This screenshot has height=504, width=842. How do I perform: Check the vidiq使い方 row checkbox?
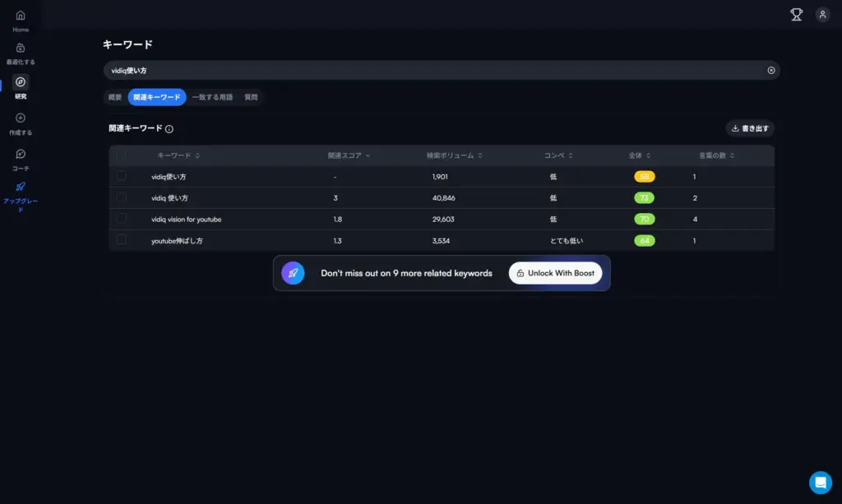click(122, 175)
